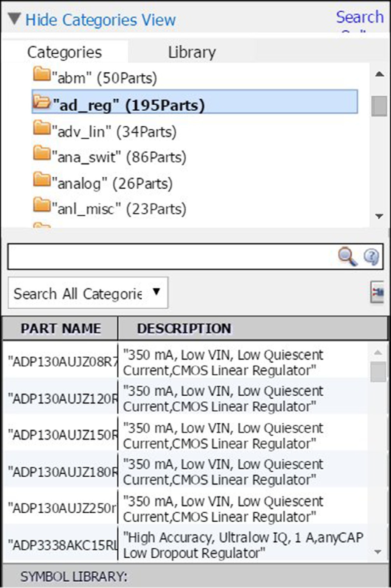Select part ADP130AUJZ08R7
Viewport: 391px width, 588px height.
(63, 362)
